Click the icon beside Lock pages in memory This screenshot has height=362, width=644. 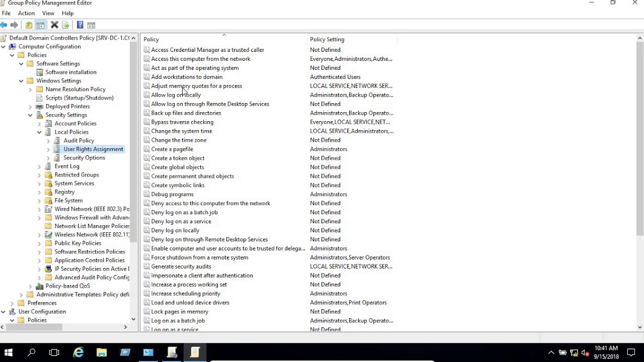146,311
